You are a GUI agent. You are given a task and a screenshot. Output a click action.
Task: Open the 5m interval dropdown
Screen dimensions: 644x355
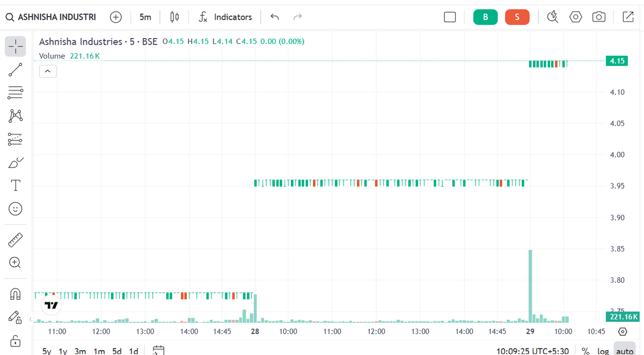(x=145, y=17)
